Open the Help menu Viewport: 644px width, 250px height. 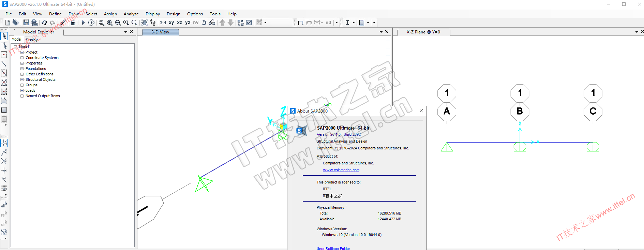(x=232, y=14)
